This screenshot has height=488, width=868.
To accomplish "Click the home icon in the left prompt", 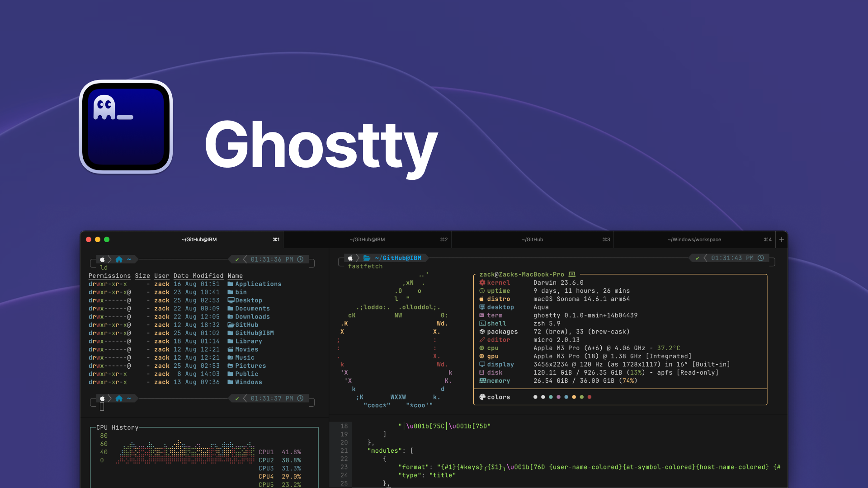I will [x=119, y=259].
